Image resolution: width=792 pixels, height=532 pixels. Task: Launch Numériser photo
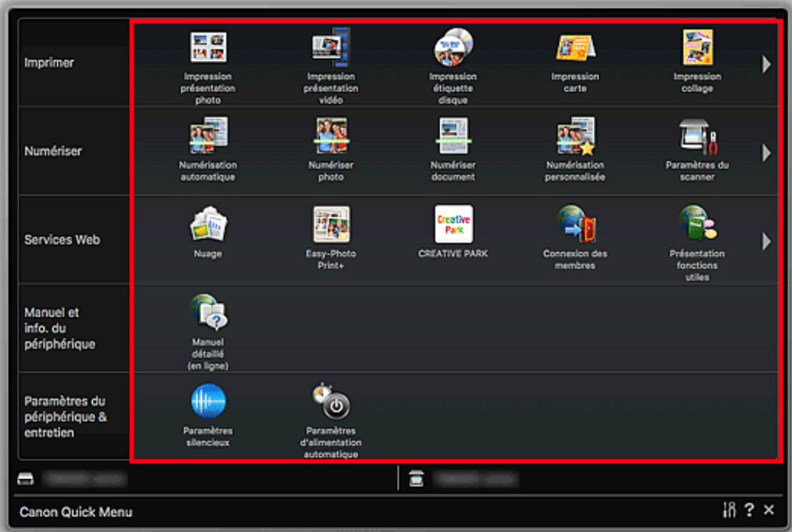click(x=331, y=149)
